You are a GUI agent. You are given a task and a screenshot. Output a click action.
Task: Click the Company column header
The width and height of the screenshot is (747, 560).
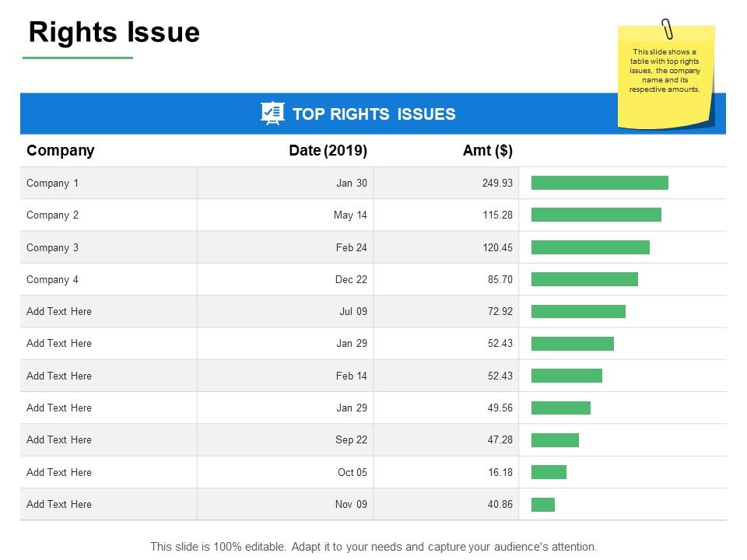(61, 150)
